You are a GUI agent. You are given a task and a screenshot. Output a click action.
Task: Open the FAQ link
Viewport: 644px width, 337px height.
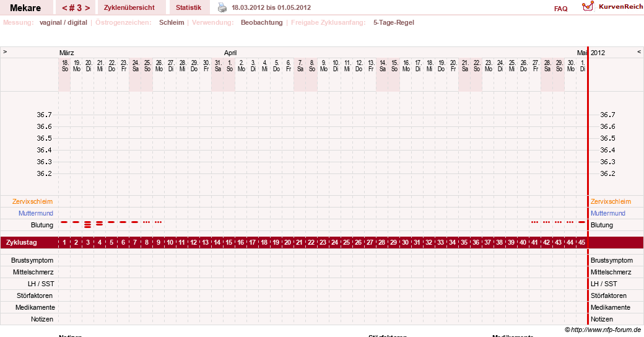560,9
